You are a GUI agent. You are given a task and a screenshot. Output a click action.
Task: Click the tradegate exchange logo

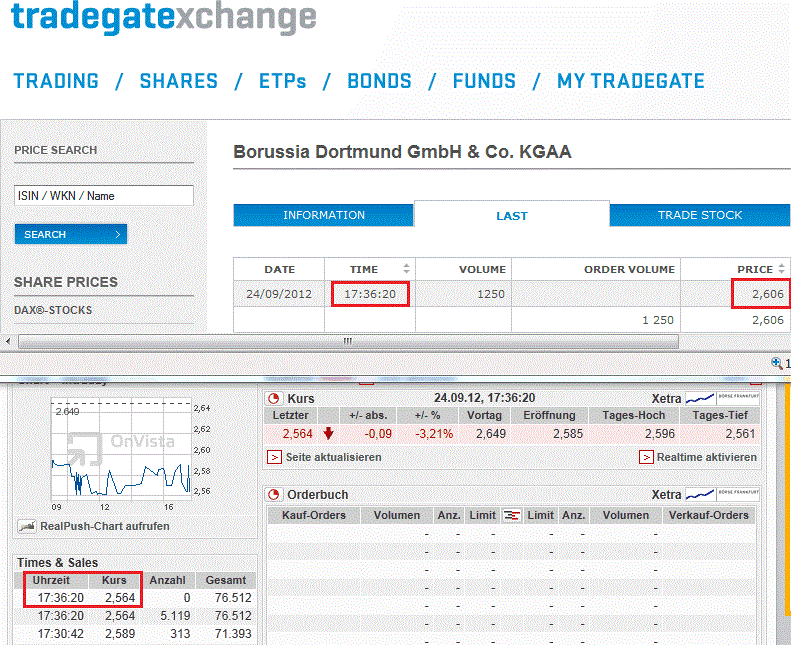[x=164, y=19]
